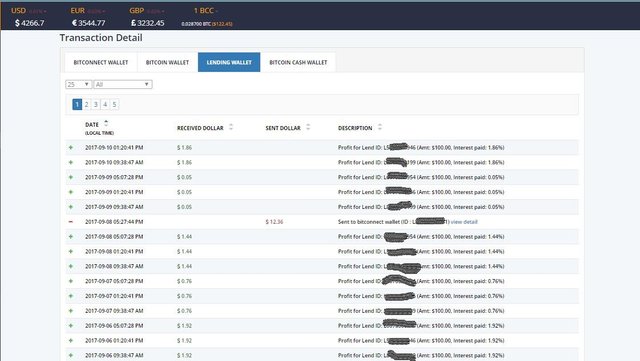Go to page 5 of transactions
This screenshot has height=361, width=640.
tap(115, 105)
